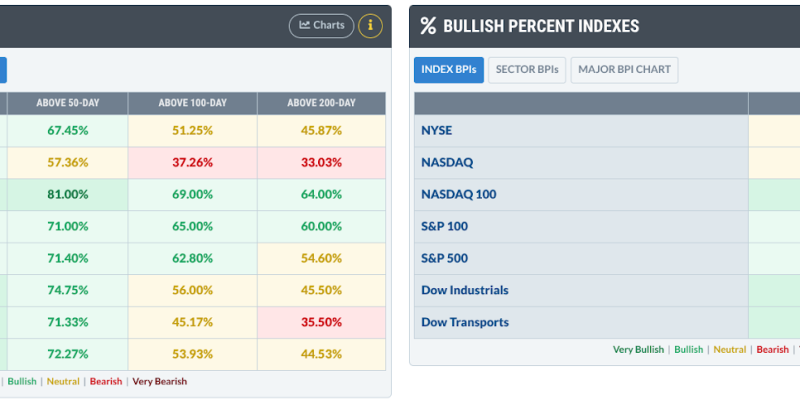
Task: Click the 35.50% bearish cell
Action: click(321, 322)
